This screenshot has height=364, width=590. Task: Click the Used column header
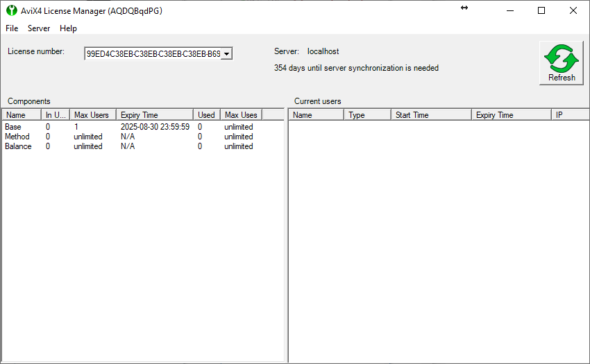tap(206, 115)
